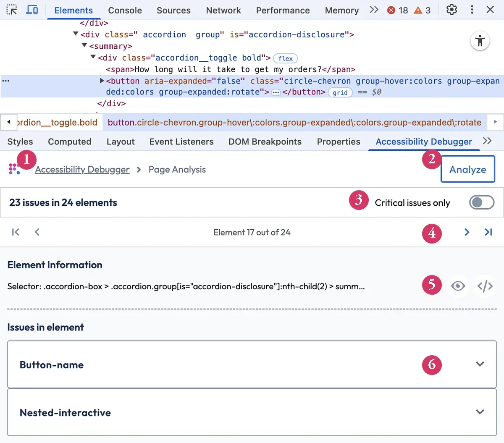Click the flex badge
The image size is (504, 443).
[286, 58]
